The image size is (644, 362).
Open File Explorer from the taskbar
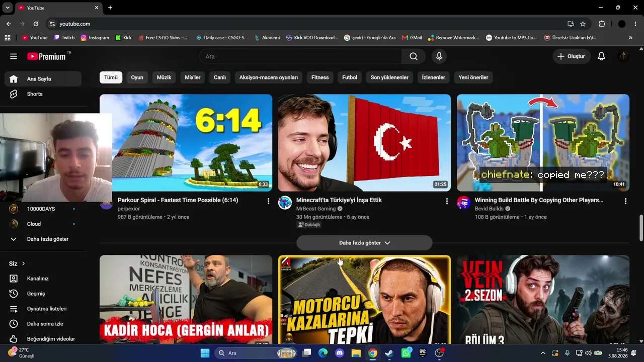(356, 353)
